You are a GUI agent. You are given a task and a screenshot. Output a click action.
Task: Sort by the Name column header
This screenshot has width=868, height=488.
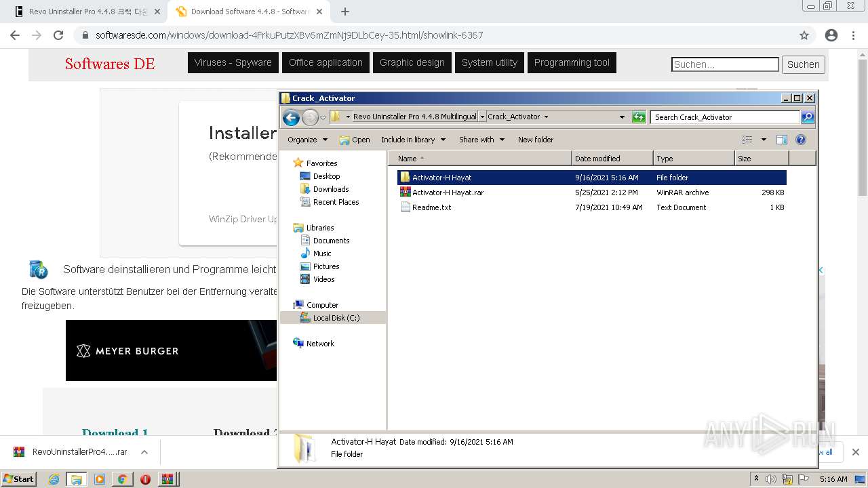pyautogui.click(x=480, y=159)
